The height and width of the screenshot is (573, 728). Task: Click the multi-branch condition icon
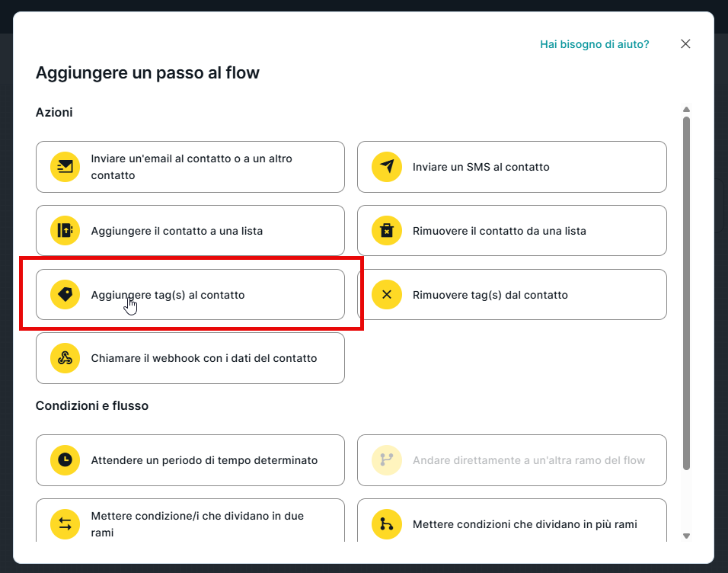pyautogui.click(x=387, y=523)
